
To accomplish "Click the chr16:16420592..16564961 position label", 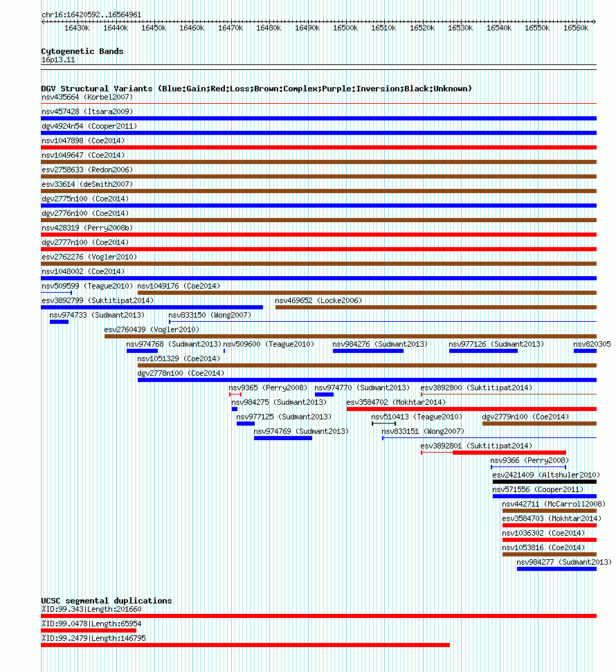I will coord(91,15).
